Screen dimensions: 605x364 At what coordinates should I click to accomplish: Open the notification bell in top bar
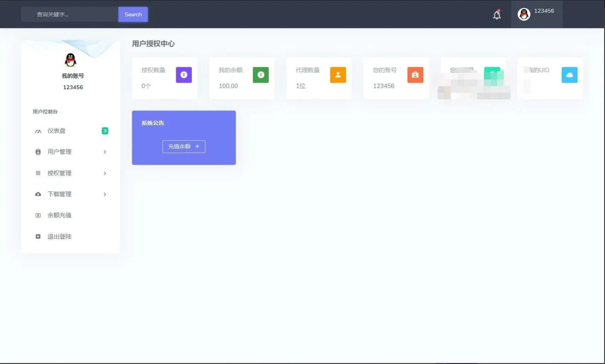[497, 15]
